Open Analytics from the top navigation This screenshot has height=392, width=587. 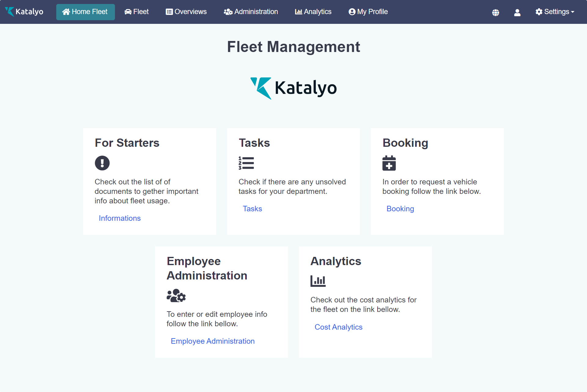[x=313, y=12]
